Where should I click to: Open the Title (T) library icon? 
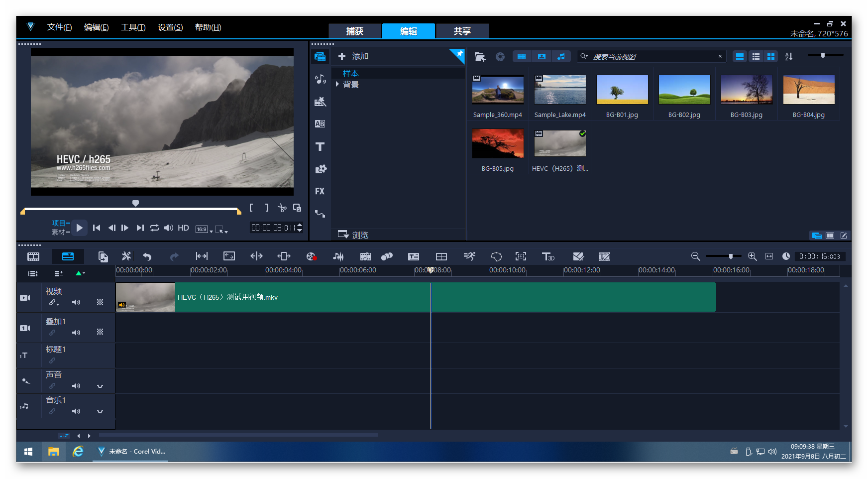click(x=320, y=146)
